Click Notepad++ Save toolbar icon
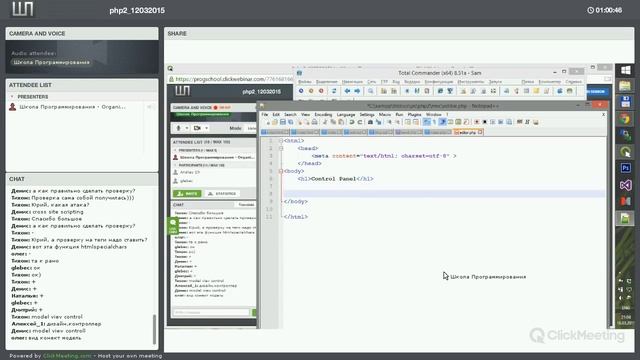 point(283,122)
